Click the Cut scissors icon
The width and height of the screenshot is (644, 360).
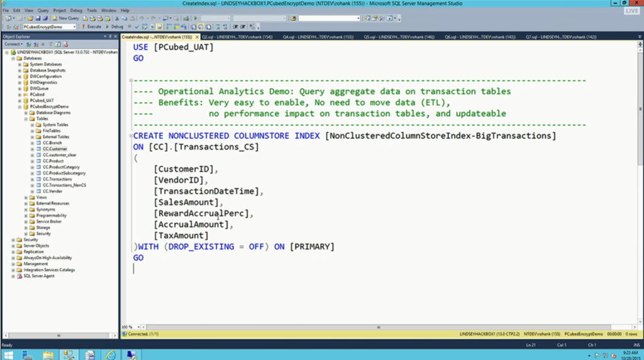[117, 18]
